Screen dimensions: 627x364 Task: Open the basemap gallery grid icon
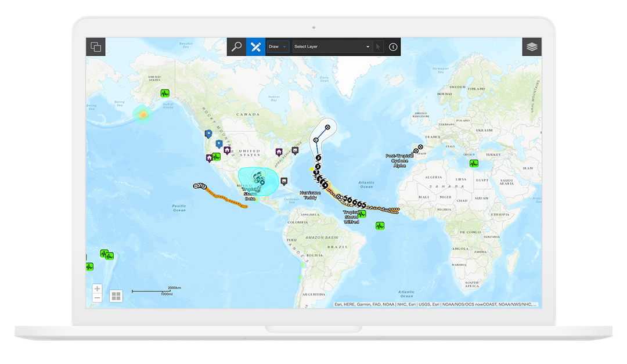[x=116, y=295]
